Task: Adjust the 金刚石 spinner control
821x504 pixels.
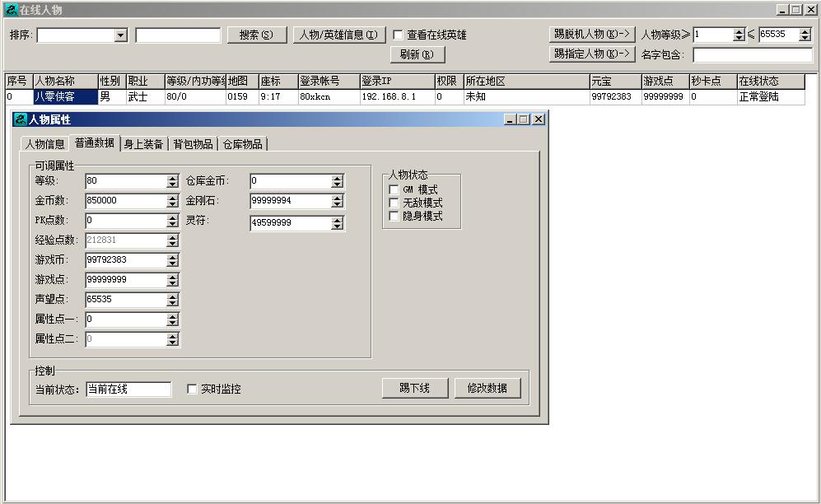Action: tap(337, 201)
